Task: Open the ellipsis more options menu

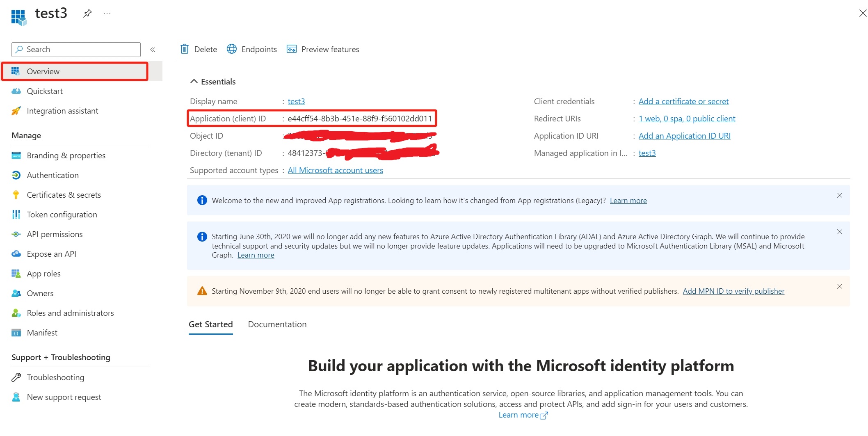Action: click(x=107, y=14)
